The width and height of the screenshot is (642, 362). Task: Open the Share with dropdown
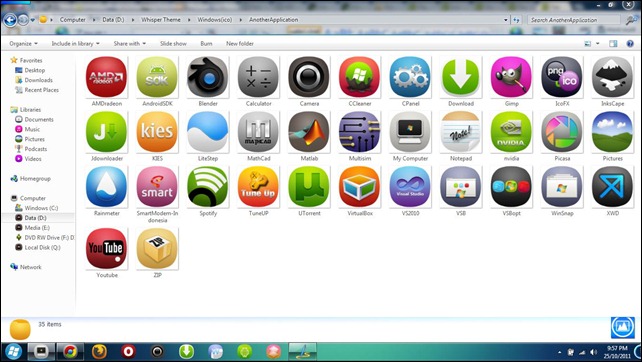129,43
